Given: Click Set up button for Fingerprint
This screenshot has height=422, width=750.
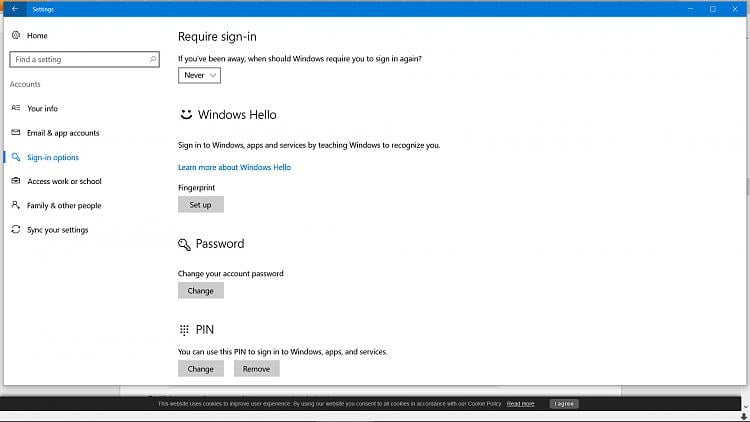Looking at the screenshot, I should (x=201, y=204).
